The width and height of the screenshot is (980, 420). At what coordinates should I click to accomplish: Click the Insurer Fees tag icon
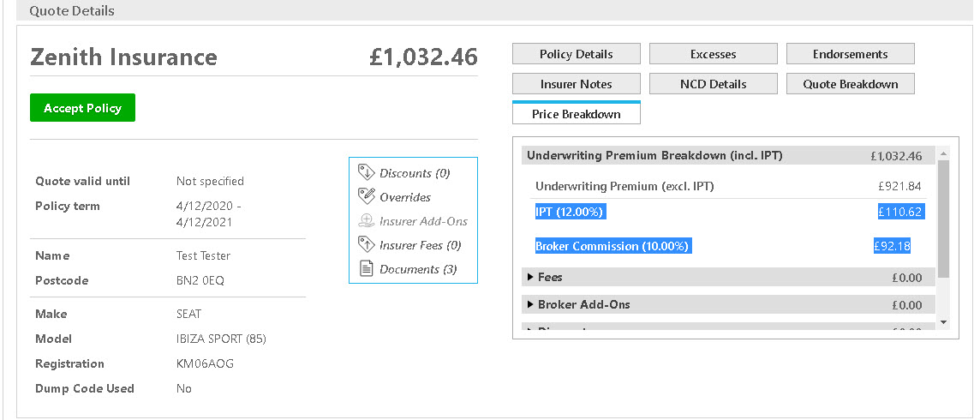tap(366, 244)
